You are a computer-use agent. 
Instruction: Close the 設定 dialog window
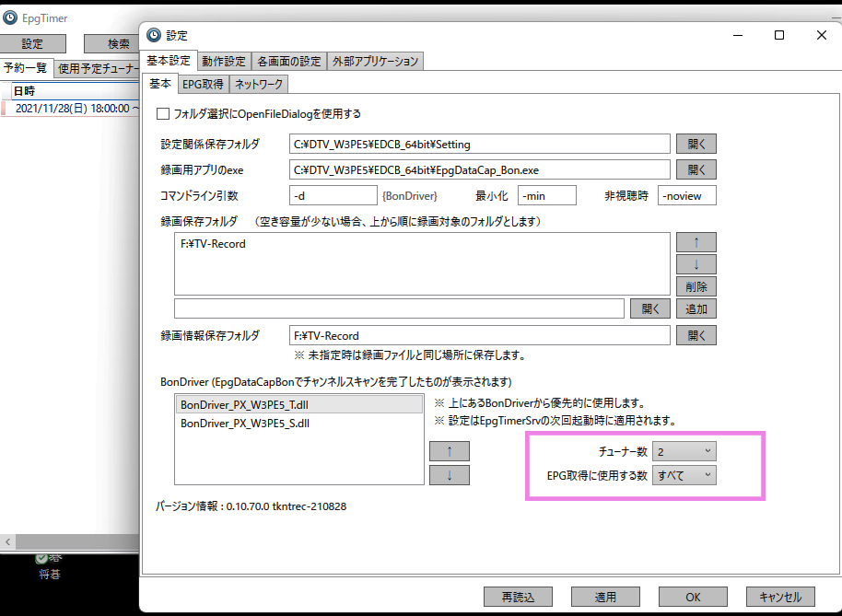[x=821, y=35]
